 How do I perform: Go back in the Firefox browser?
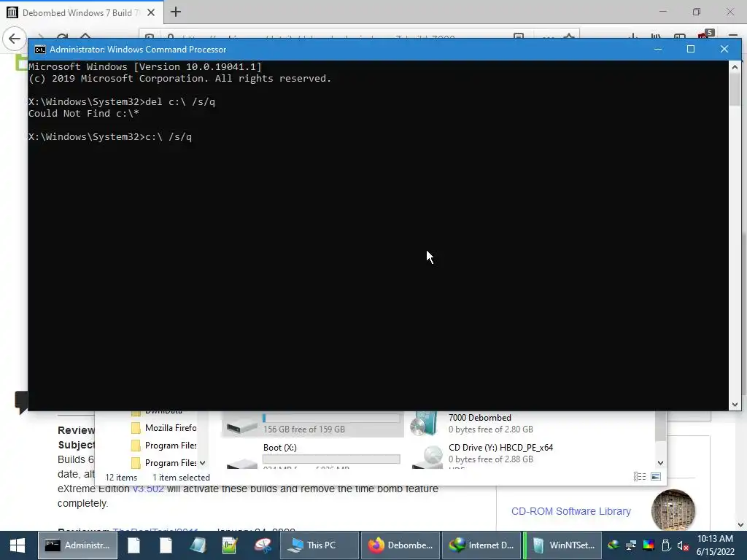[15, 39]
